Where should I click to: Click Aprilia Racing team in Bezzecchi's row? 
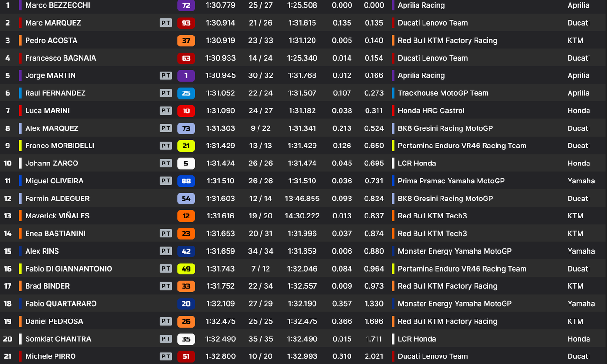pyautogui.click(x=421, y=5)
